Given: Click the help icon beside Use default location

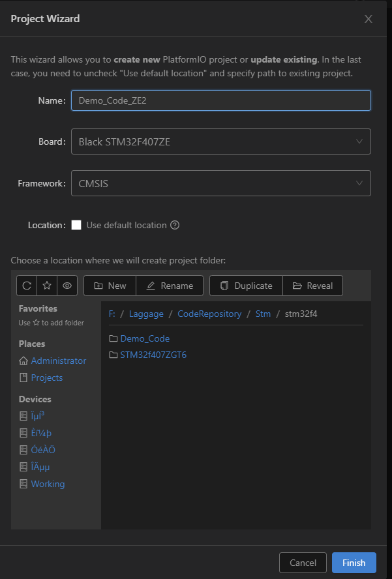Looking at the screenshot, I should point(175,225).
